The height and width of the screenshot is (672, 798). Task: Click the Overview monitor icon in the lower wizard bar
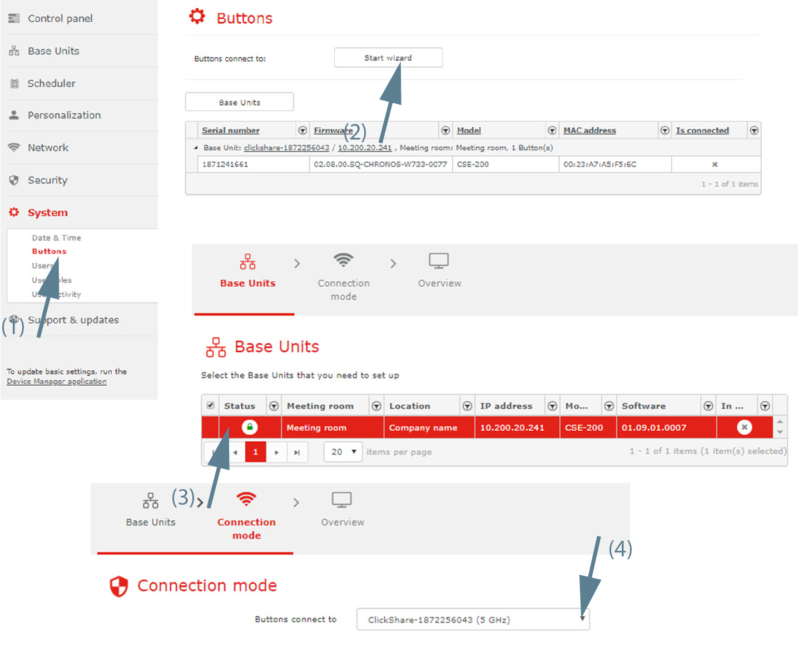pos(342,500)
